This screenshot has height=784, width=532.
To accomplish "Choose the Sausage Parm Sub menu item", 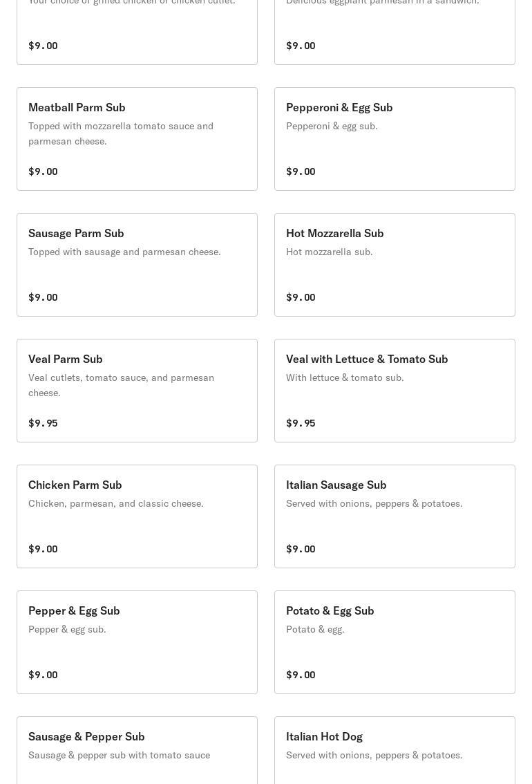I will [x=137, y=265].
